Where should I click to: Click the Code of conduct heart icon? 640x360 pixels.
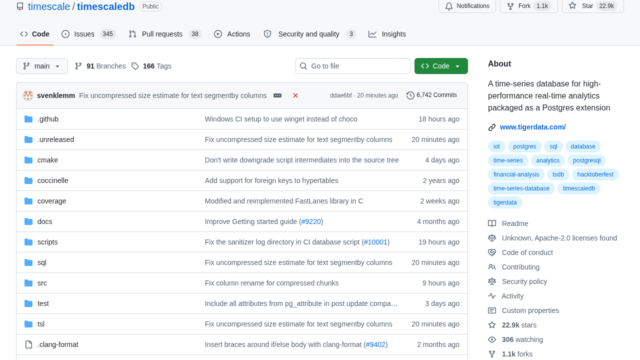tap(492, 253)
